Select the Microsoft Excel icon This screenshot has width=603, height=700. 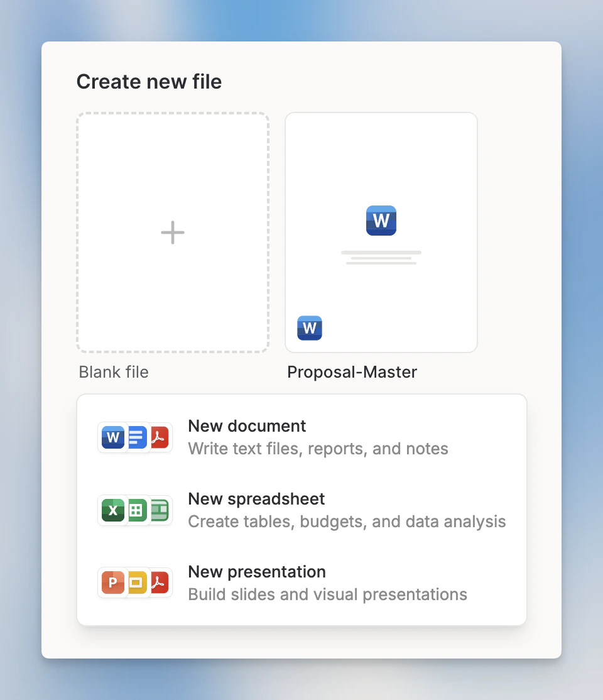112,510
